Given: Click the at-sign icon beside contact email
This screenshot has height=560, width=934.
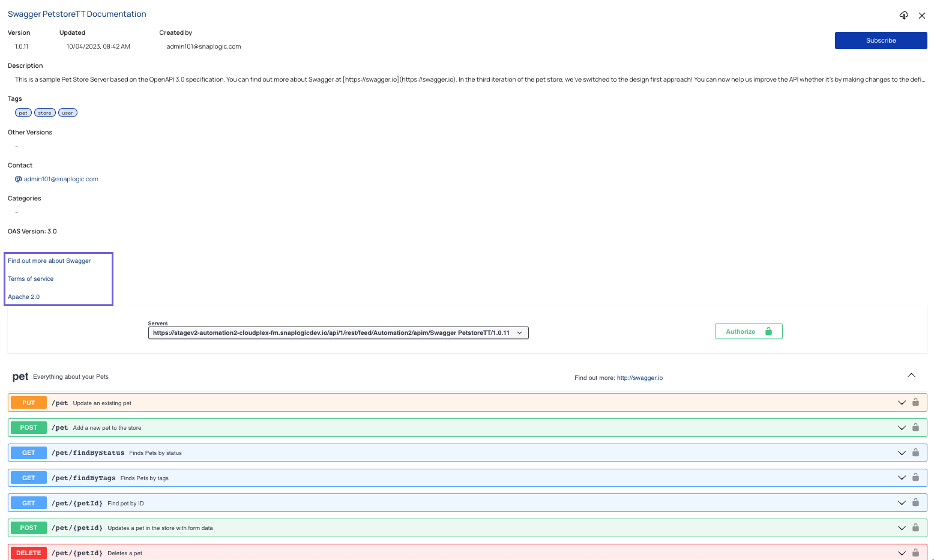Looking at the screenshot, I should pos(19,179).
